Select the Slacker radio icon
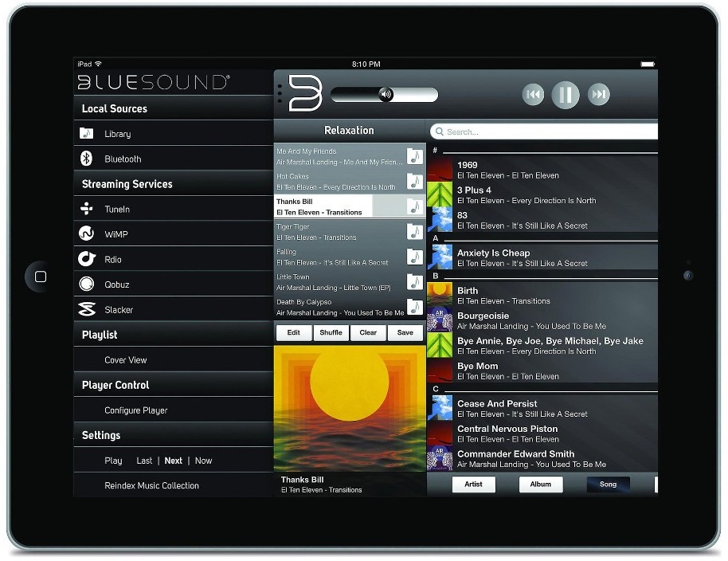Screen dimensions: 728x561 coord(87,309)
